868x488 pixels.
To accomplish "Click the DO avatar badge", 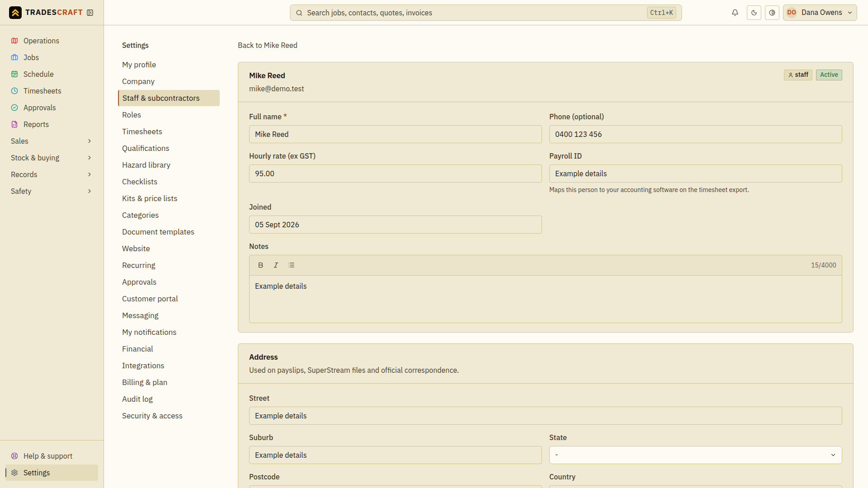I will tap(792, 13).
